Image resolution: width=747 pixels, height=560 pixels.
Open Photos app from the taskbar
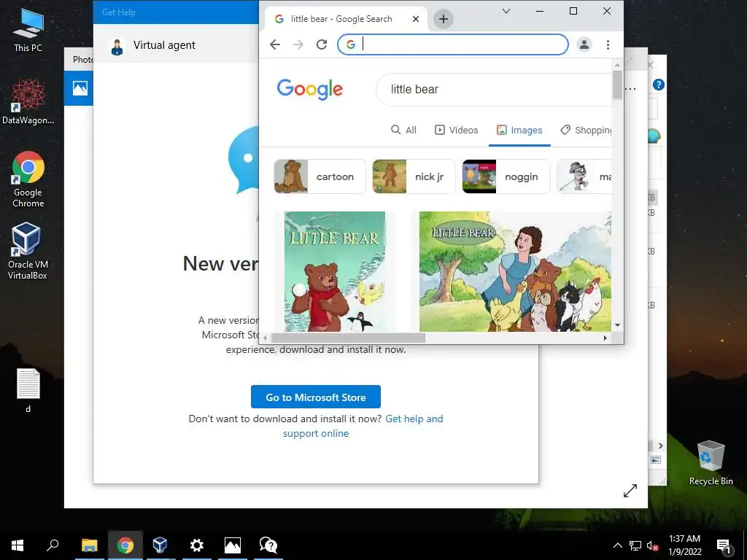coord(233,545)
